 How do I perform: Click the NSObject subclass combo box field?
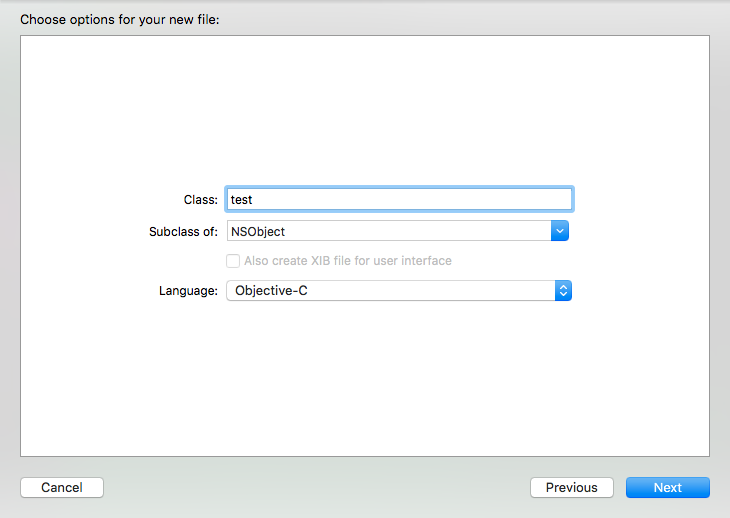[x=388, y=231]
